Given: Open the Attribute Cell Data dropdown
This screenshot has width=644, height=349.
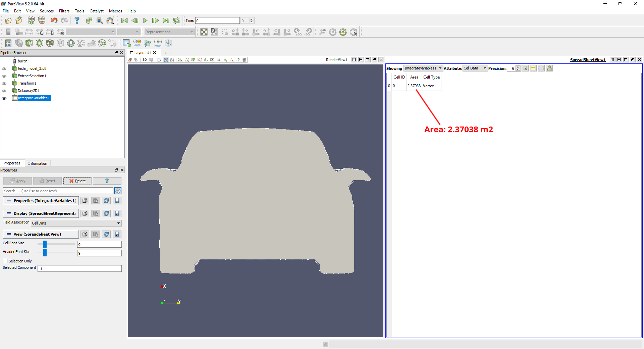Looking at the screenshot, I should pos(475,68).
